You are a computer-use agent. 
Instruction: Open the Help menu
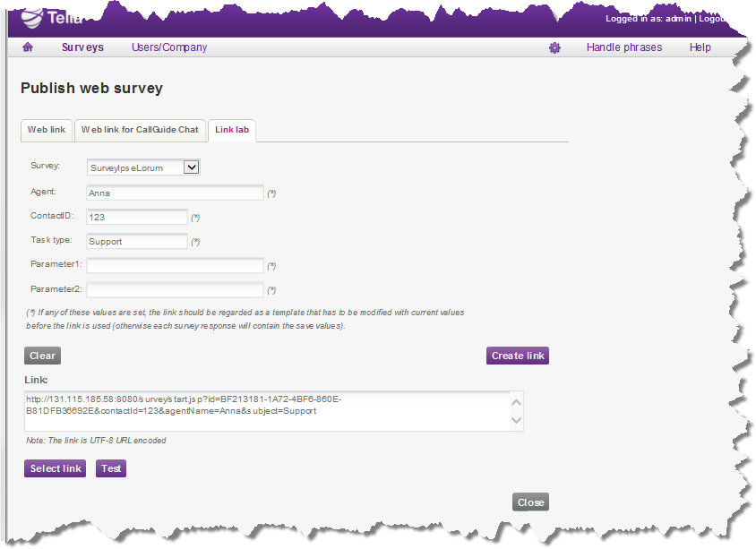700,47
